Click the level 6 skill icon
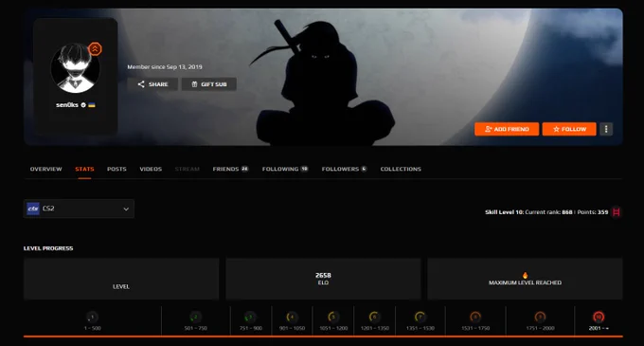This screenshot has width=644, height=346. (x=375, y=317)
